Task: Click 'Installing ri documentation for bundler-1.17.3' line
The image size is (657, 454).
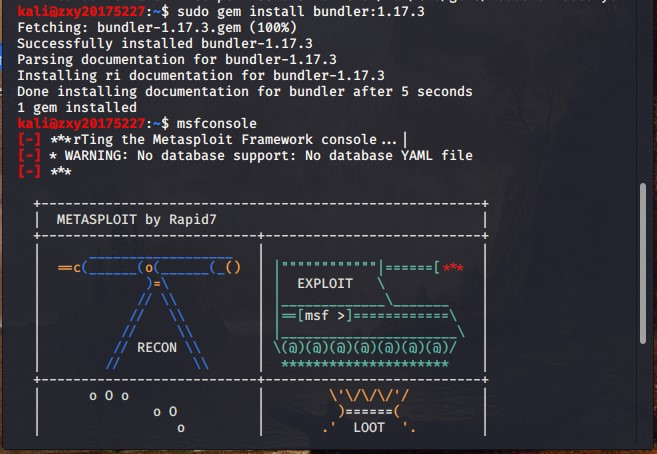Action: coord(201,75)
